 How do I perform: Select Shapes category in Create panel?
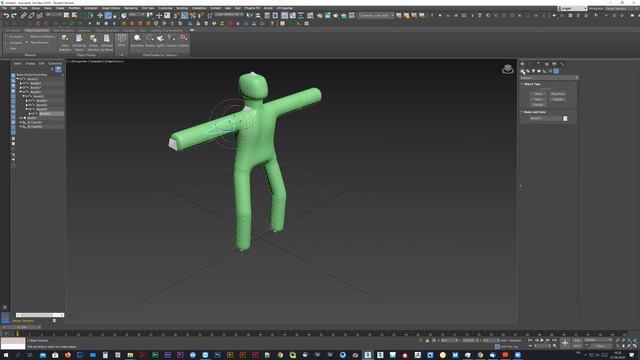(x=528, y=71)
